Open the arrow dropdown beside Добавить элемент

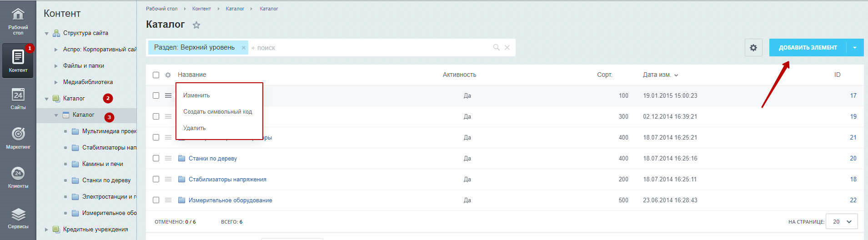[855, 48]
